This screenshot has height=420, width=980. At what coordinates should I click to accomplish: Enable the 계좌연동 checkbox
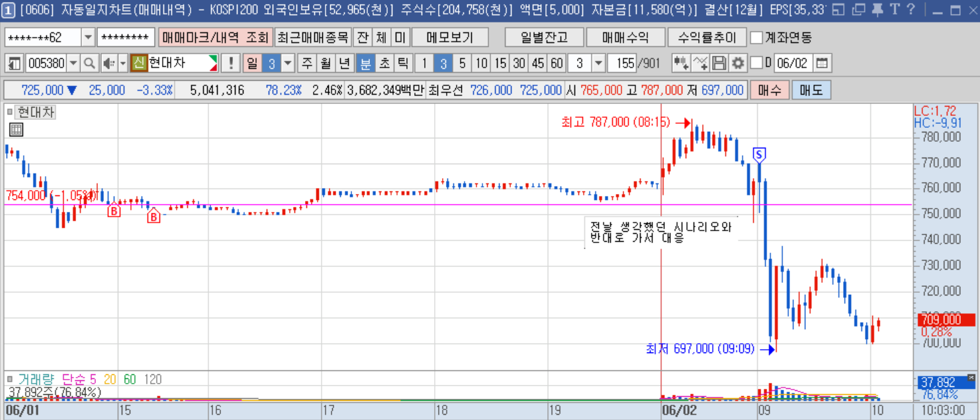757,37
